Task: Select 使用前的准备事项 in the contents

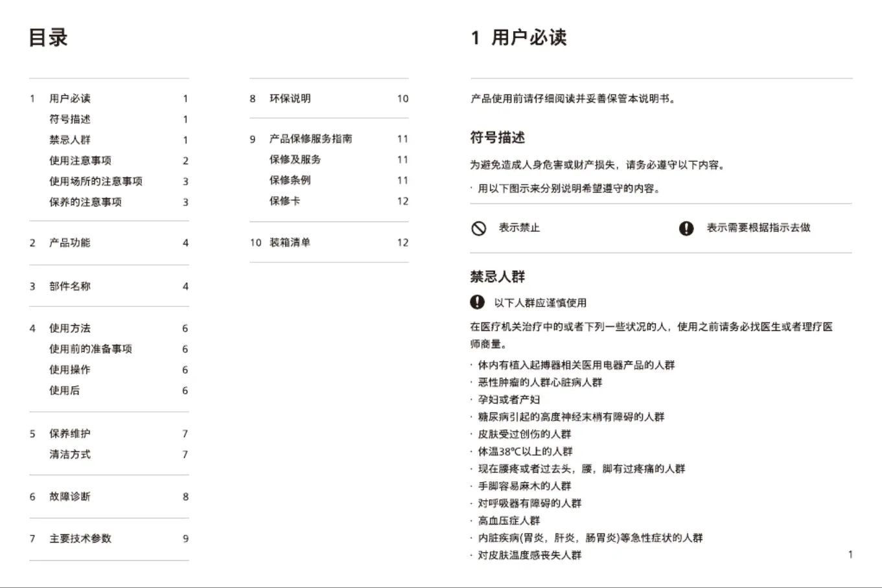Action: (91, 349)
